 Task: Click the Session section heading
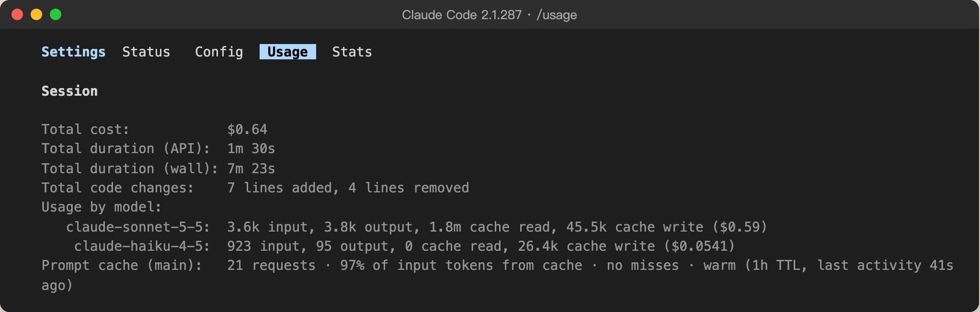[69, 91]
